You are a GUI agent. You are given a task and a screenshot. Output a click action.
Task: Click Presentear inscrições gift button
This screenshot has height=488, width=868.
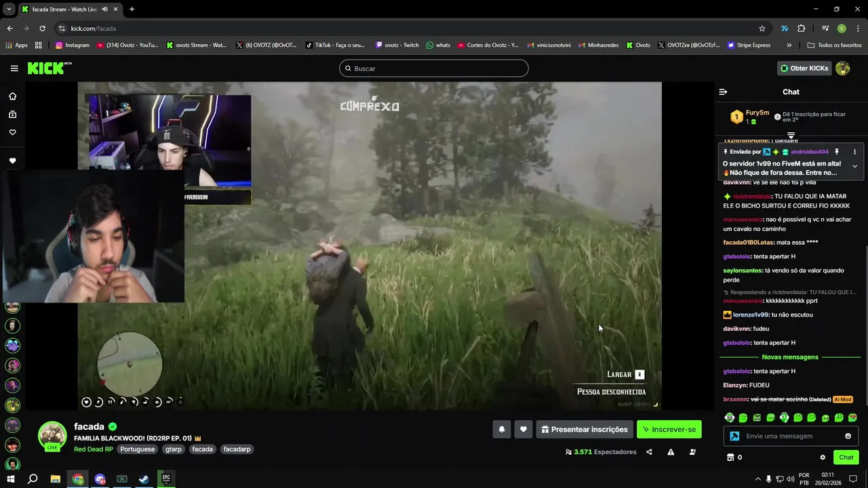pos(585,429)
